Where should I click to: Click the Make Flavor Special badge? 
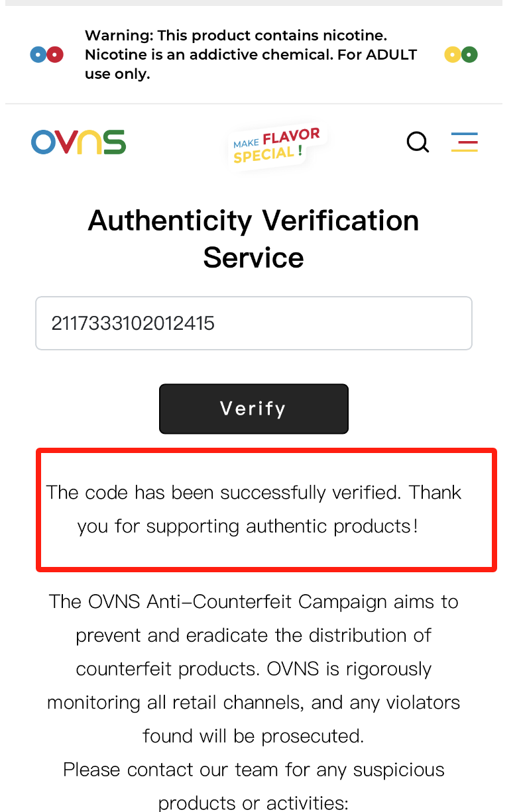[x=276, y=146]
